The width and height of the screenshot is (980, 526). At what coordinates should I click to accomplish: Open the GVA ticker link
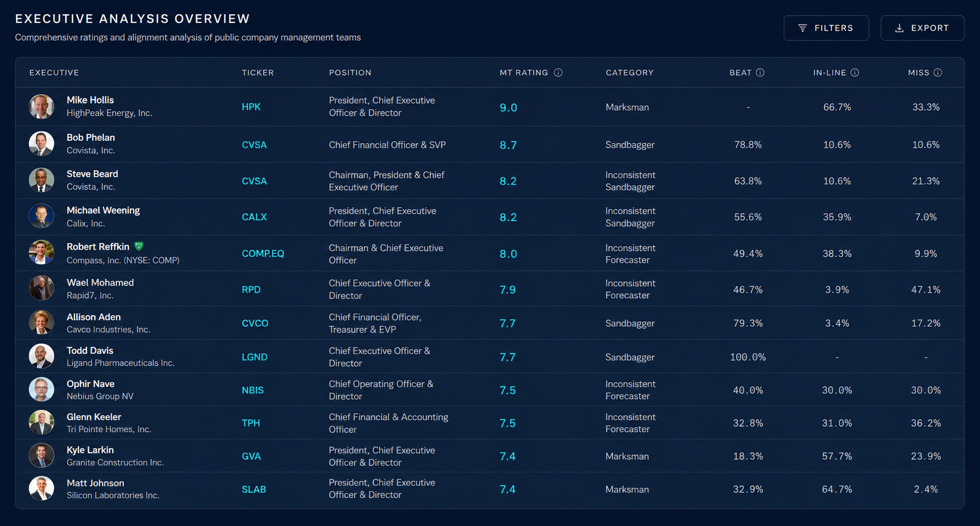coord(251,456)
